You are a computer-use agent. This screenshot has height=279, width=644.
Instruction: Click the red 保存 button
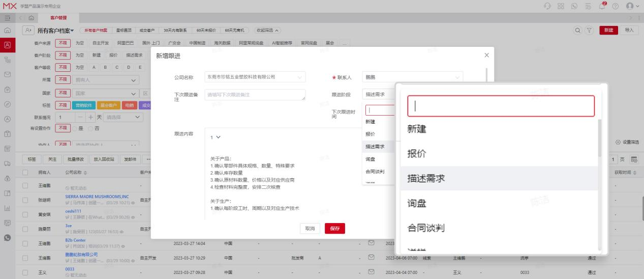[334, 229]
